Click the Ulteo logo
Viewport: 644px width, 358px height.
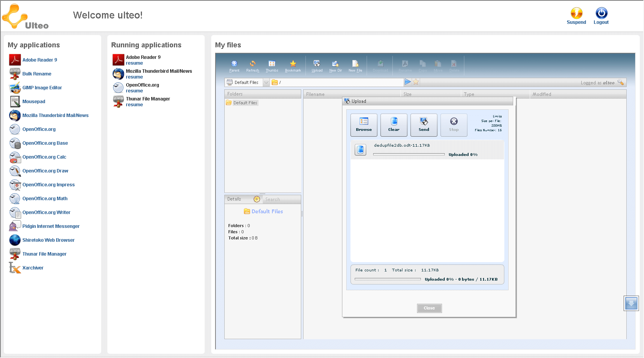click(x=25, y=17)
